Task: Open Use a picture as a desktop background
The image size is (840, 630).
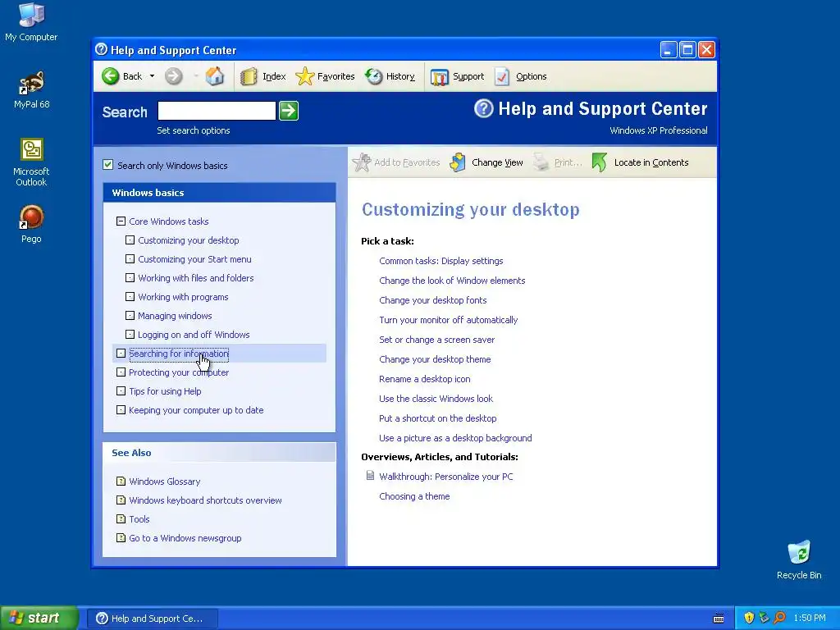Action: (455, 438)
